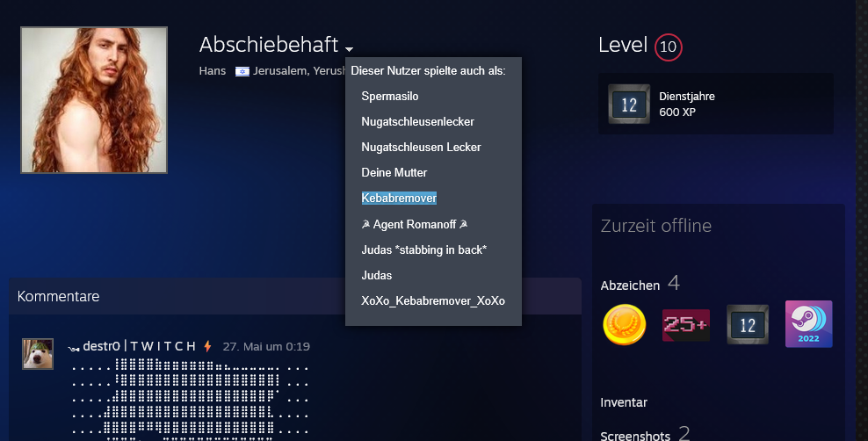868x441 pixels.
Task: Open the Abzeichen badges link
Action: [x=630, y=285]
